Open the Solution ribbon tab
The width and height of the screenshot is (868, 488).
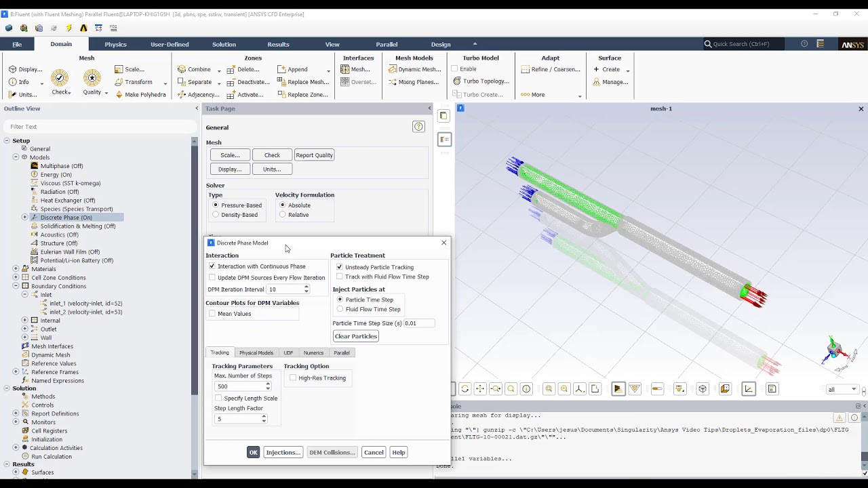224,44
